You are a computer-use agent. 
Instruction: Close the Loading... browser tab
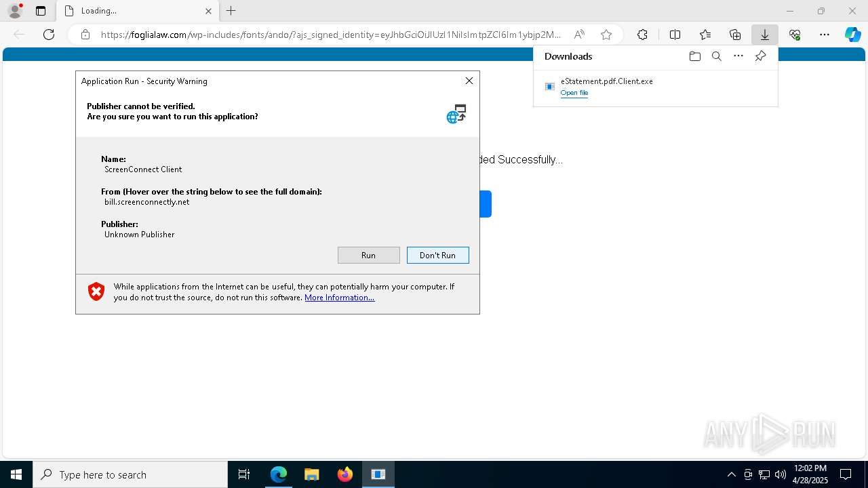[x=208, y=11]
